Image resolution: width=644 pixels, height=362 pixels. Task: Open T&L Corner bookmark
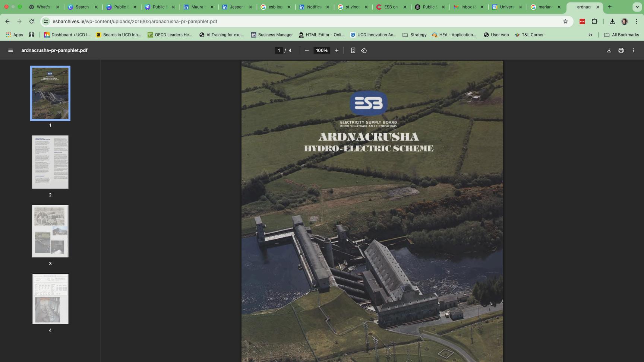(x=529, y=35)
